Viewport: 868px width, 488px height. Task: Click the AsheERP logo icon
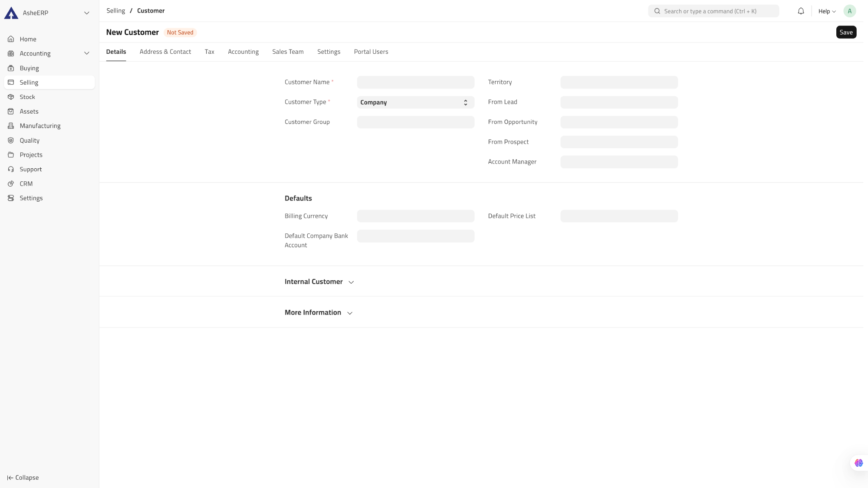[x=11, y=13]
